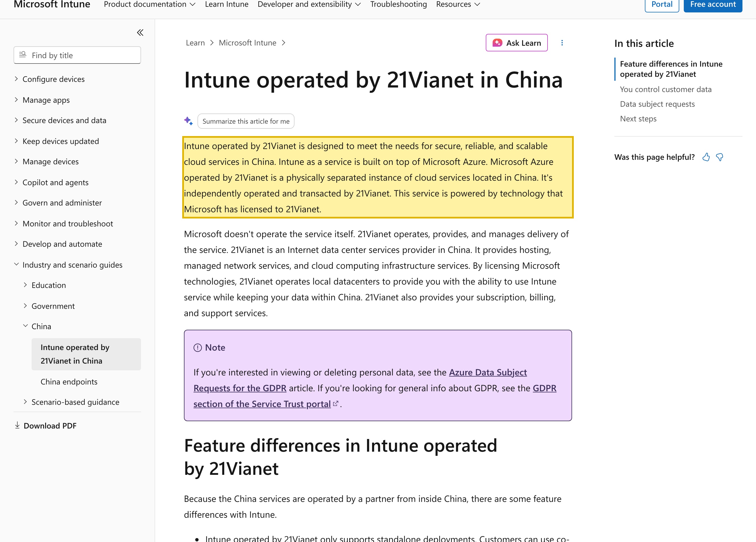Expand the Manage apps tree node
This screenshot has width=756, height=542.
(x=42, y=100)
